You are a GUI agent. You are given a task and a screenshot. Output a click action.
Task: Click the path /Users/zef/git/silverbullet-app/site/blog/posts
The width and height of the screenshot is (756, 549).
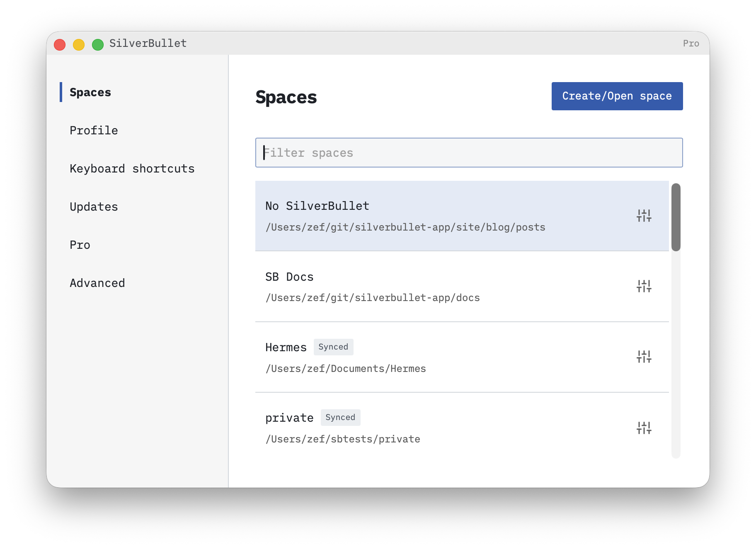tap(405, 227)
